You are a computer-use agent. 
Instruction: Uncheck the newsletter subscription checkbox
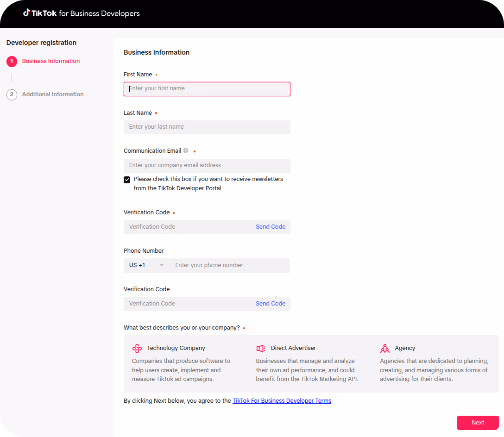click(126, 180)
